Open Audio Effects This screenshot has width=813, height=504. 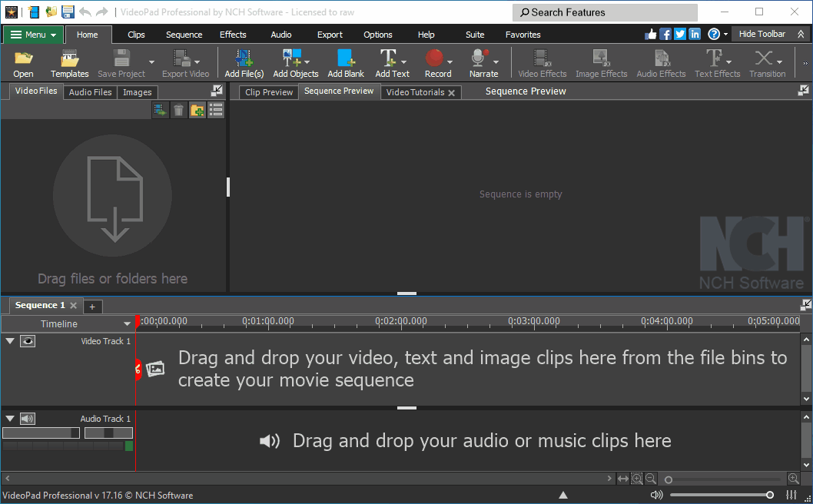point(661,63)
